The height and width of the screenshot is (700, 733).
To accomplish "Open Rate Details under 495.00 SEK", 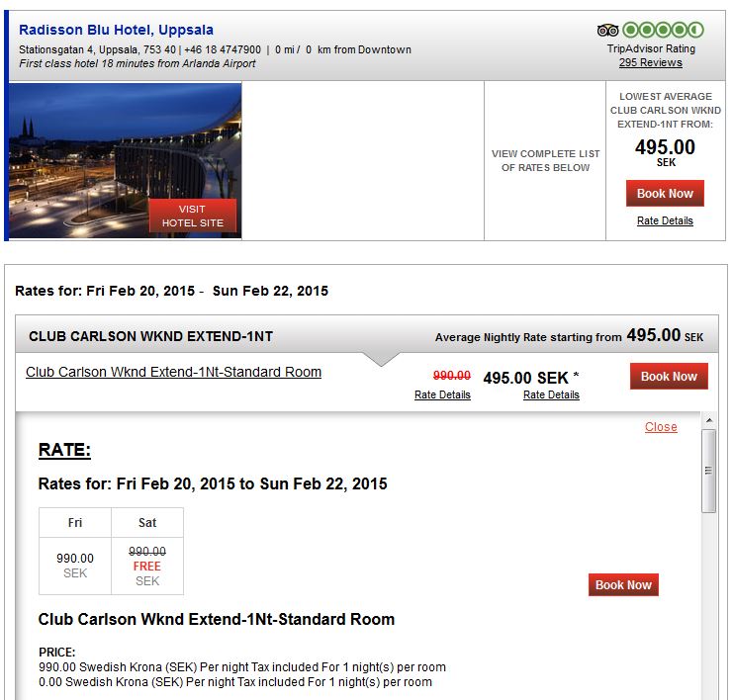I will coord(551,394).
